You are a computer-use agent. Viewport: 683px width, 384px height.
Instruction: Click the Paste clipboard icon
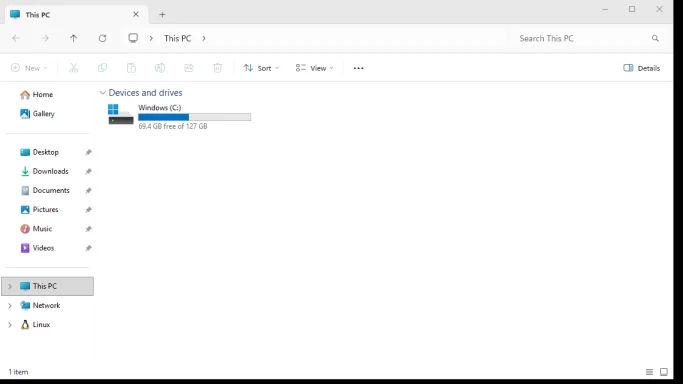(x=131, y=68)
